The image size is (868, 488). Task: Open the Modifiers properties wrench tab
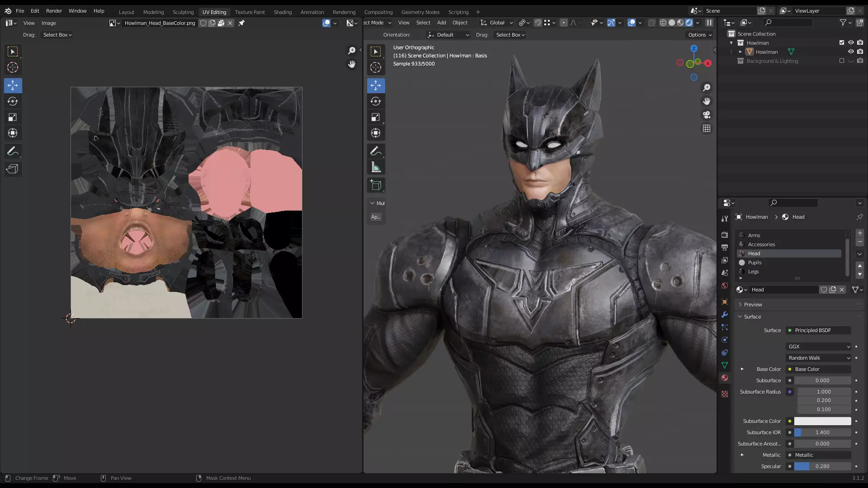tap(725, 314)
